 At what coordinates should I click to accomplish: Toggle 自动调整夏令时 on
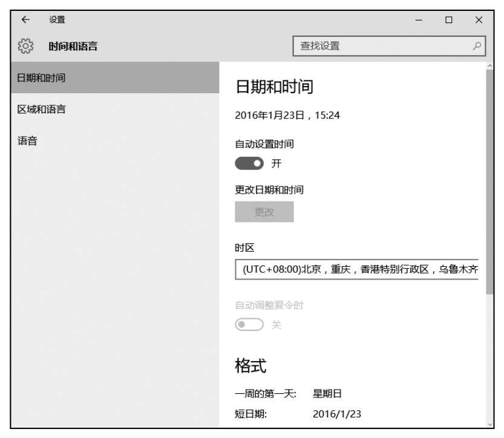pyautogui.click(x=249, y=324)
